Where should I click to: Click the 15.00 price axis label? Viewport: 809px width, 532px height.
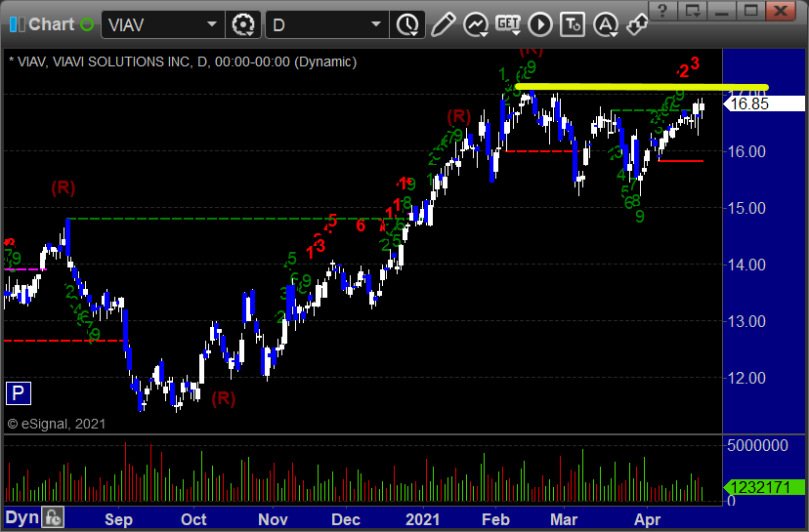(x=746, y=208)
